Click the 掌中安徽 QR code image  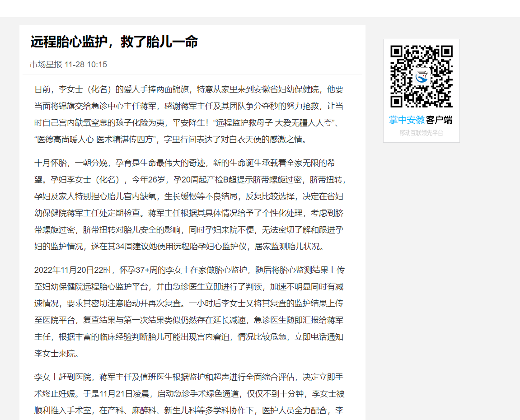tap(422, 76)
